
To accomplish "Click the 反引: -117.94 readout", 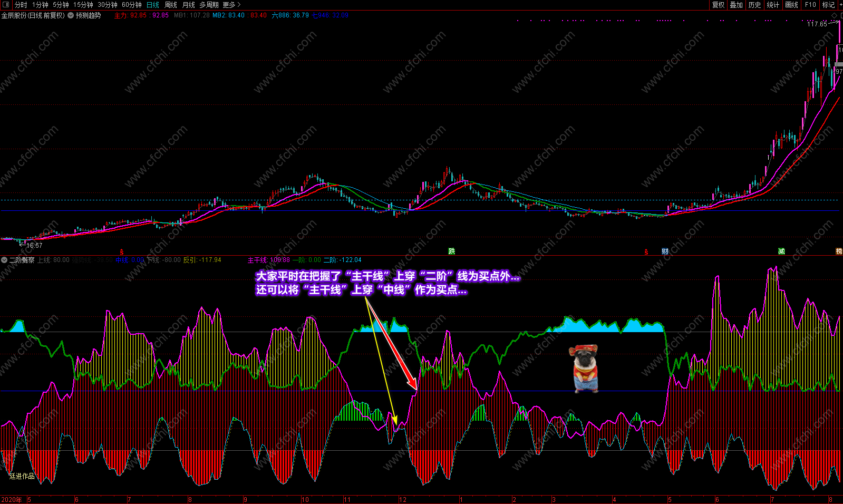I will [x=202, y=260].
